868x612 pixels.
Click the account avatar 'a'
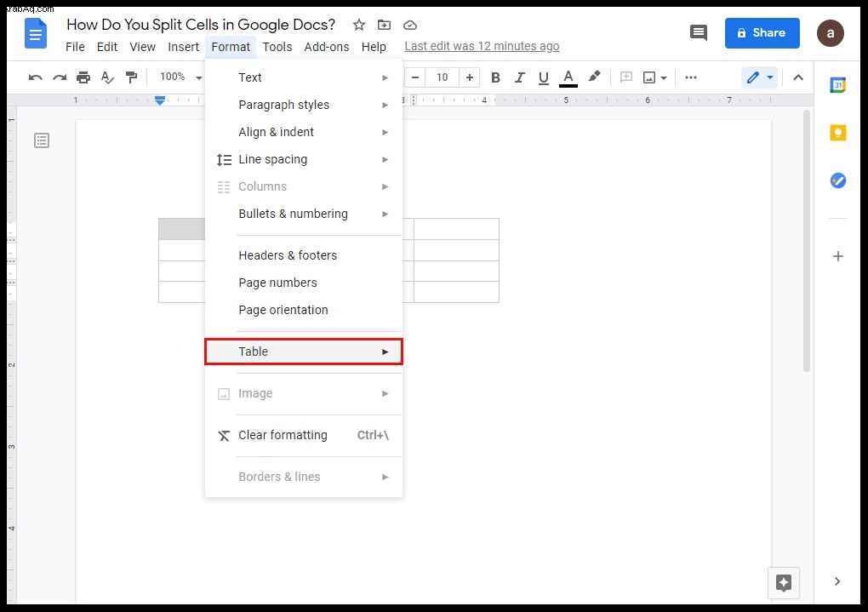click(830, 33)
